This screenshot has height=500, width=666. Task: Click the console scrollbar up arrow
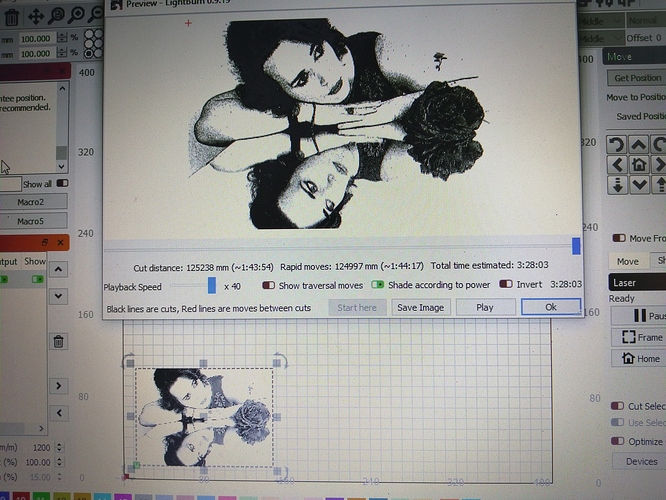point(62,89)
